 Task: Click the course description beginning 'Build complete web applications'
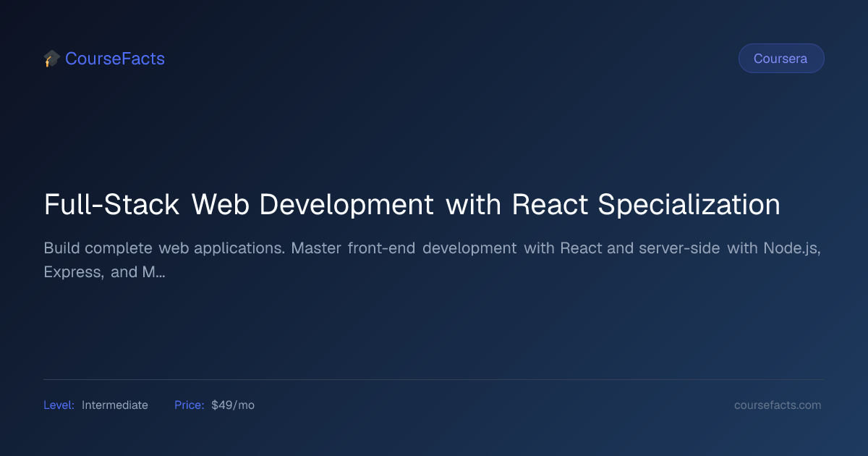[433, 261]
